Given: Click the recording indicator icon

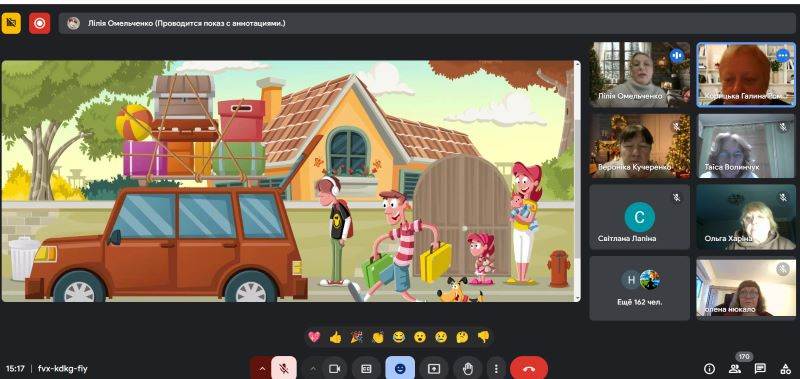Looking at the screenshot, I should pyautogui.click(x=39, y=23).
